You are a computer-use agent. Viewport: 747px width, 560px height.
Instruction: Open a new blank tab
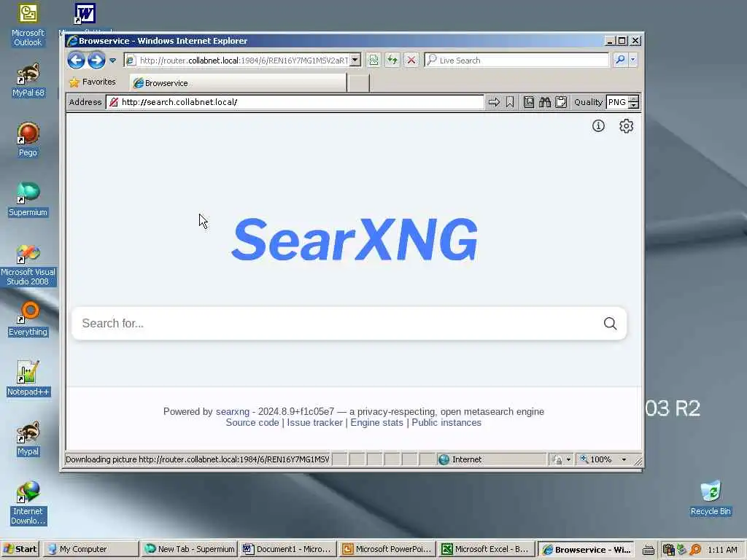[358, 83]
